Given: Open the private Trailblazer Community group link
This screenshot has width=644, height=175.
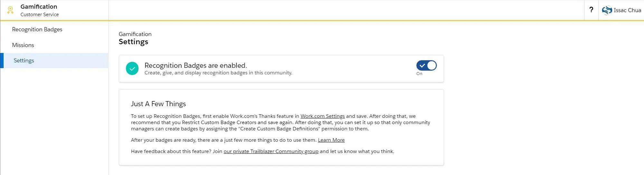Looking at the screenshot, I should tap(271, 151).
